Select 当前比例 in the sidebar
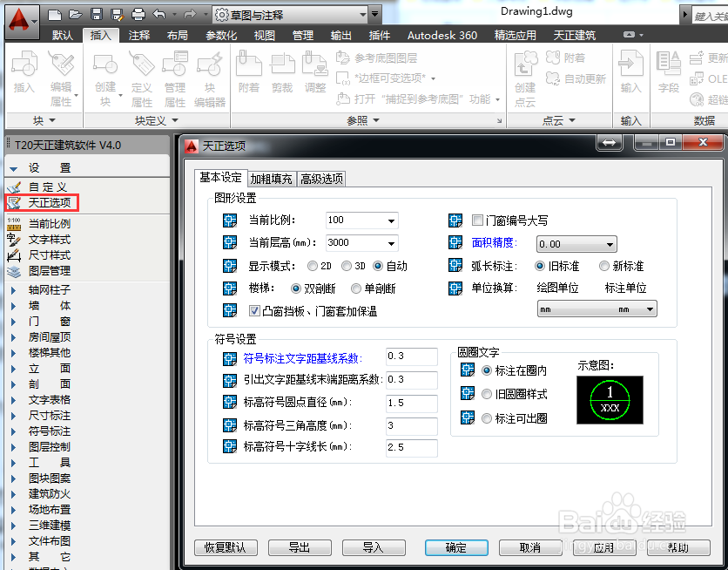 click(x=41, y=223)
